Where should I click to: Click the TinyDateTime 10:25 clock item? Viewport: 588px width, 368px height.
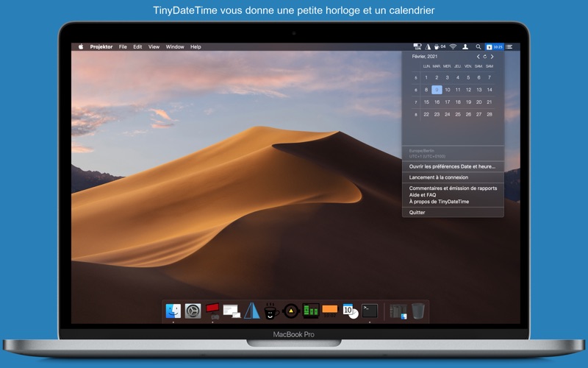494,46
